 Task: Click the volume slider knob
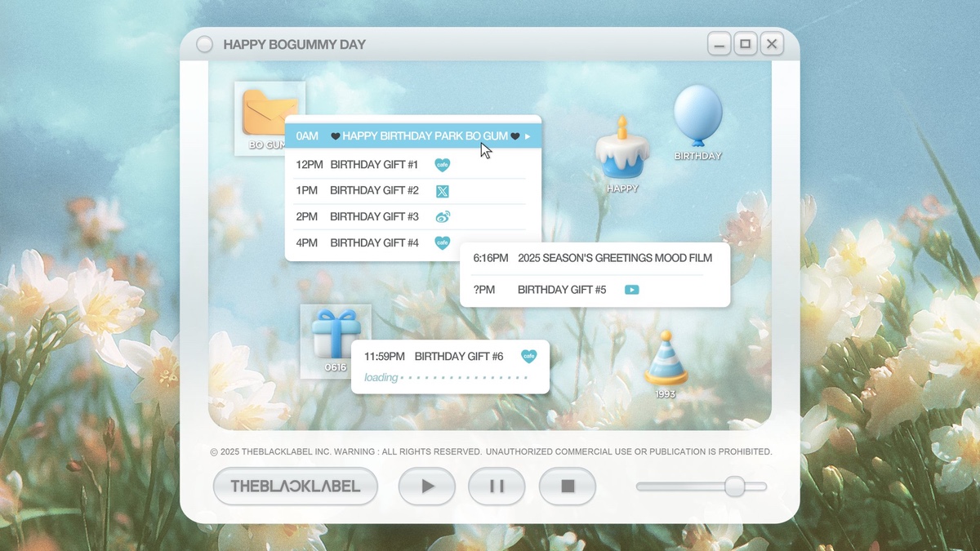coord(734,487)
